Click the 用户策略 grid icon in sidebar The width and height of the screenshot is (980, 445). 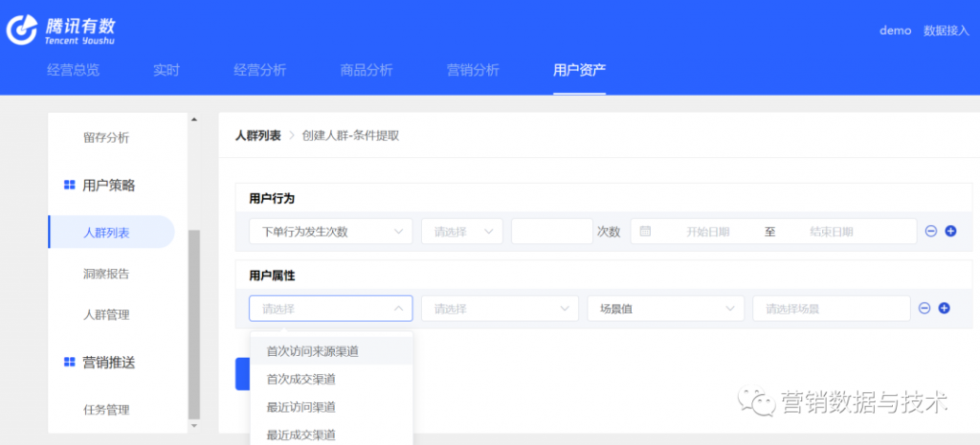(x=69, y=185)
